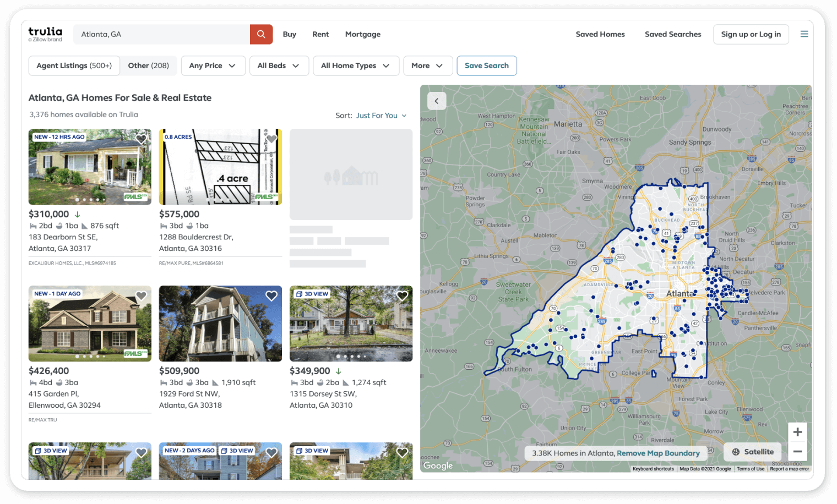Viewport: 837px width, 504px height.
Task: Switch to Other (208) tab
Action: (149, 65)
